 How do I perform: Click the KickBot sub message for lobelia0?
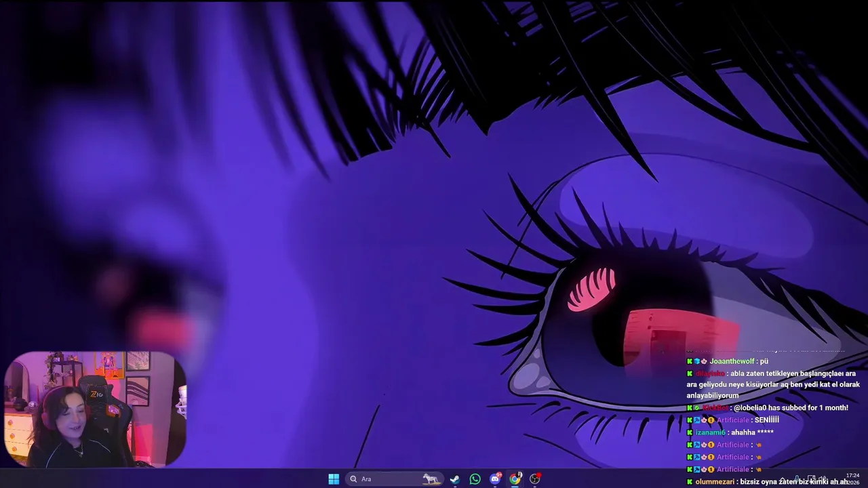791,408
